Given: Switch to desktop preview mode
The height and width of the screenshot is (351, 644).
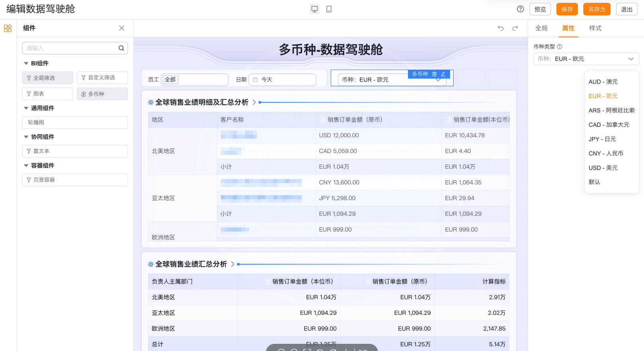Looking at the screenshot, I should pos(314,9).
